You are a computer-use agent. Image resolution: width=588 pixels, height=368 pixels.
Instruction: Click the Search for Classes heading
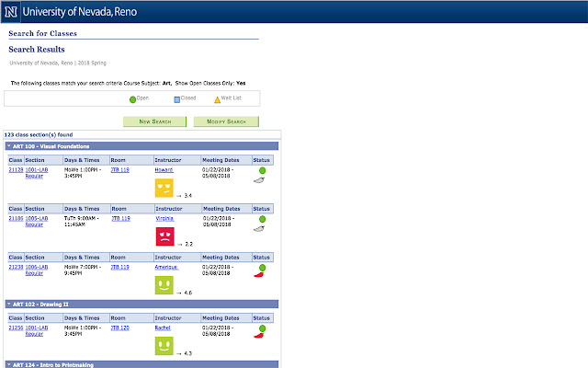pos(43,33)
